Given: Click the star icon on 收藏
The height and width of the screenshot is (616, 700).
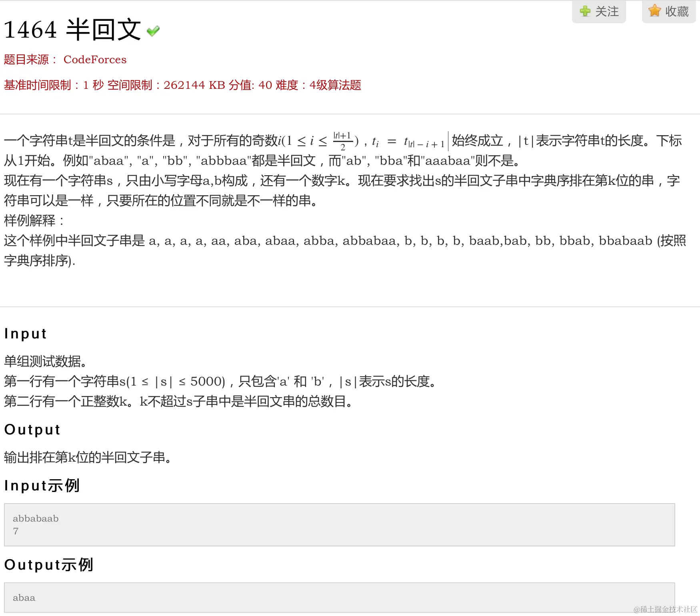Looking at the screenshot, I should [x=655, y=11].
